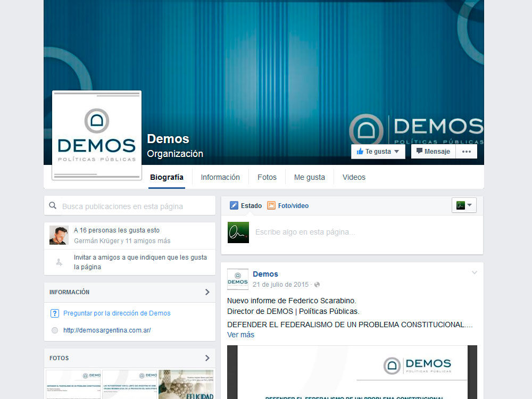Click the Nuevo informe de Federico Scarabino text
The width and height of the screenshot is (532, 399).
tap(292, 301)
